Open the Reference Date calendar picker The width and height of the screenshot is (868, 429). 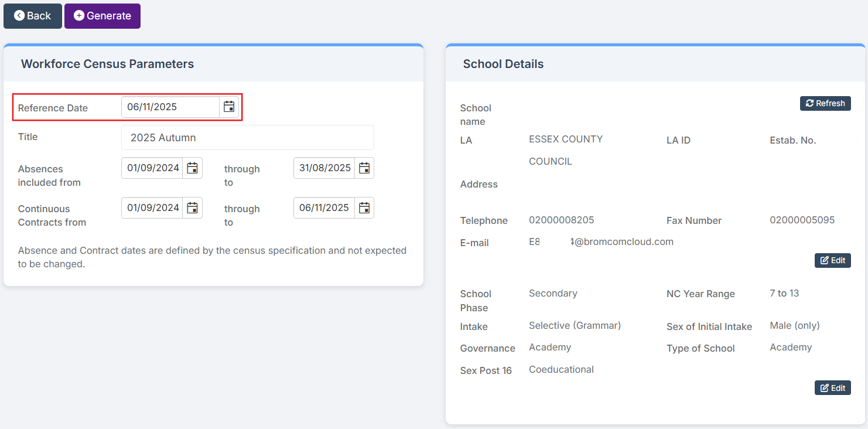pyautogui.click(x=229, y=107)
